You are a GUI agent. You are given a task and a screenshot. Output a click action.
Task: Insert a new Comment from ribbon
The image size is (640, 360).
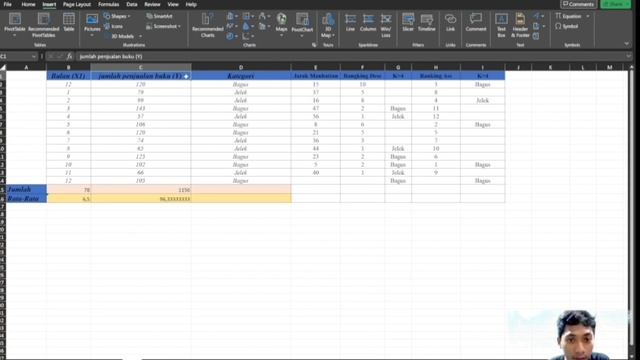click(476, 23)
